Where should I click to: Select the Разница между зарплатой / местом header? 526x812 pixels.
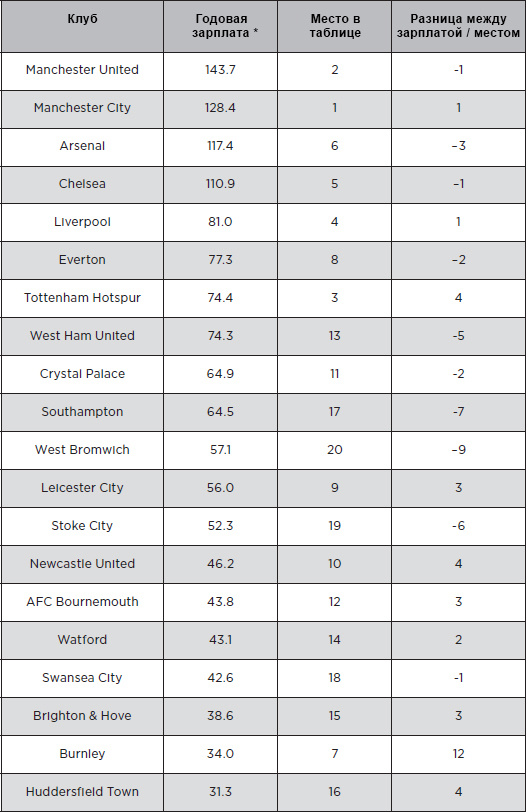click(458, 26)
